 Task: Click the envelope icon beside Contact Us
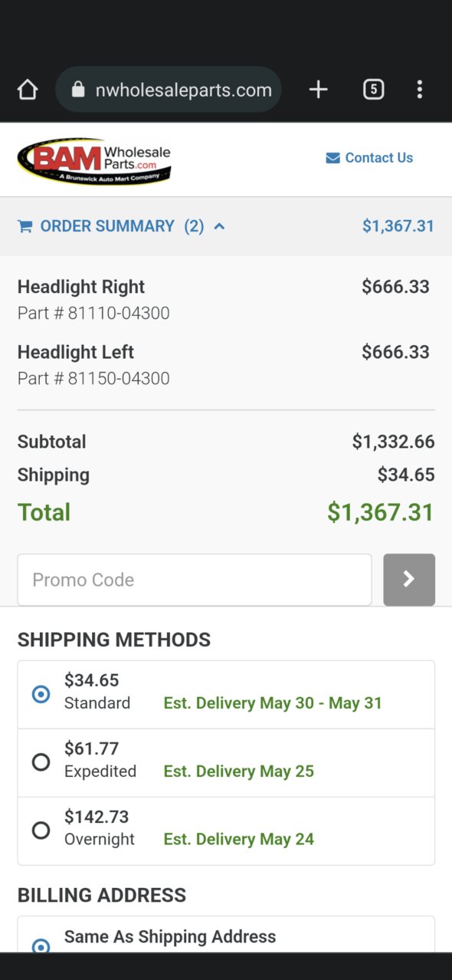click(332, 158)
